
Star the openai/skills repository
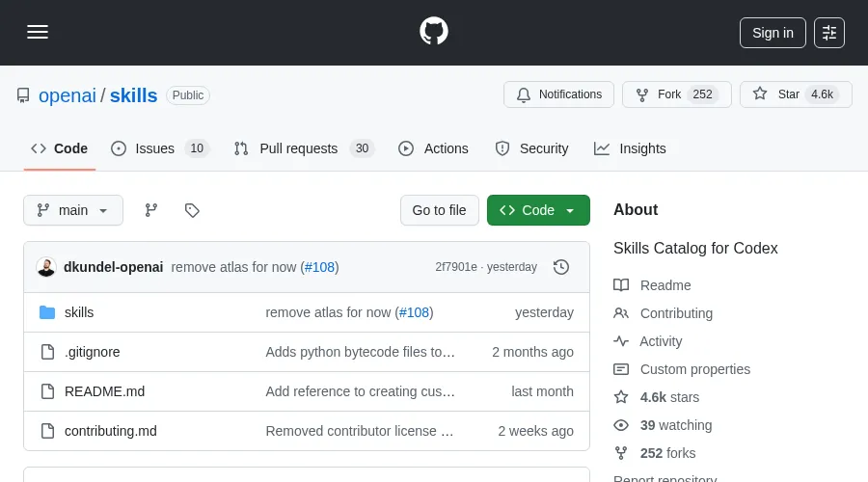(796, 94)
